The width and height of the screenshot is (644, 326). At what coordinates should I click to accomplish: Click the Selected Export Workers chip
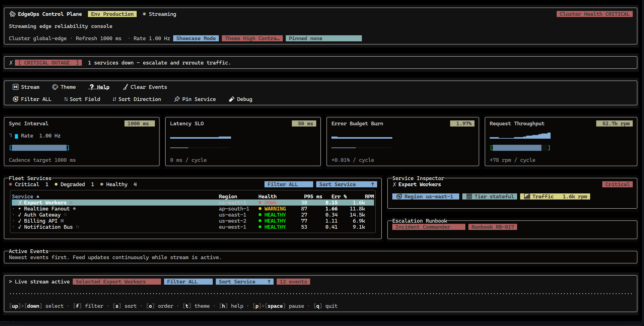(117, 282)
